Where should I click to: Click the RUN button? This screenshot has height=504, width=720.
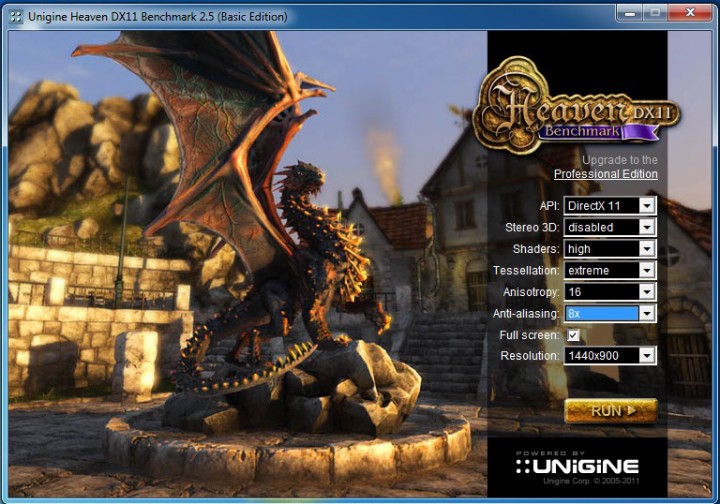(x=610, y=410)
